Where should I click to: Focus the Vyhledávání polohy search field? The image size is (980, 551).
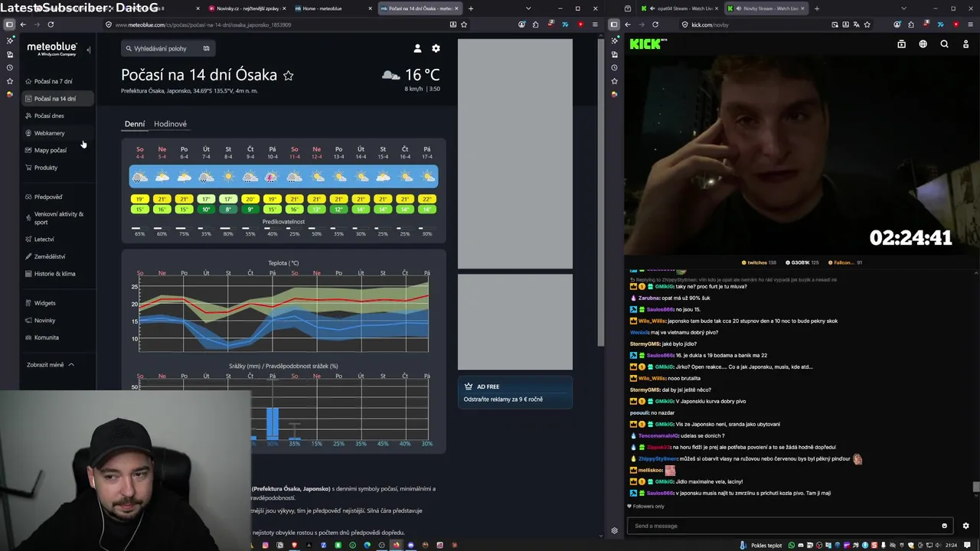168,48
